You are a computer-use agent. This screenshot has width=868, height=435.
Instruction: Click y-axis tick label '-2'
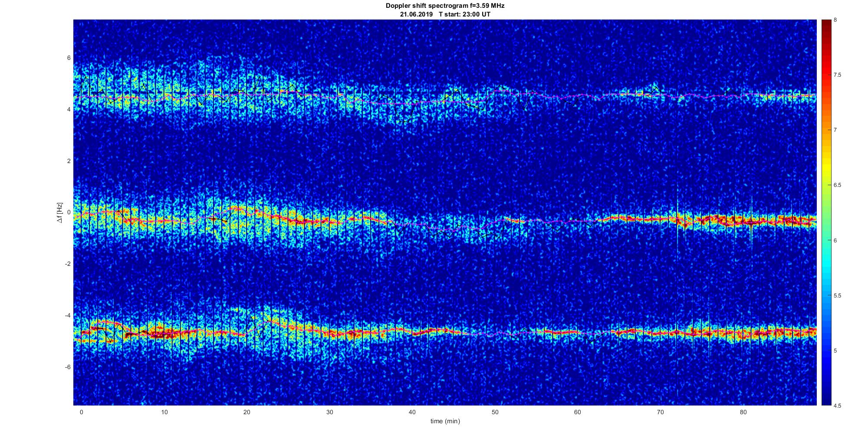click(68, 264)
